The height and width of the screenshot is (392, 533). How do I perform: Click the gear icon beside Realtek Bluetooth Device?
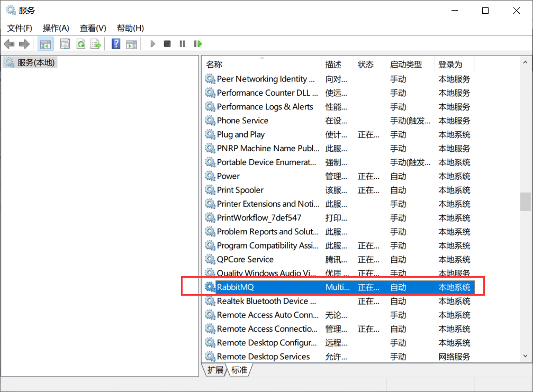click(210, 301)
